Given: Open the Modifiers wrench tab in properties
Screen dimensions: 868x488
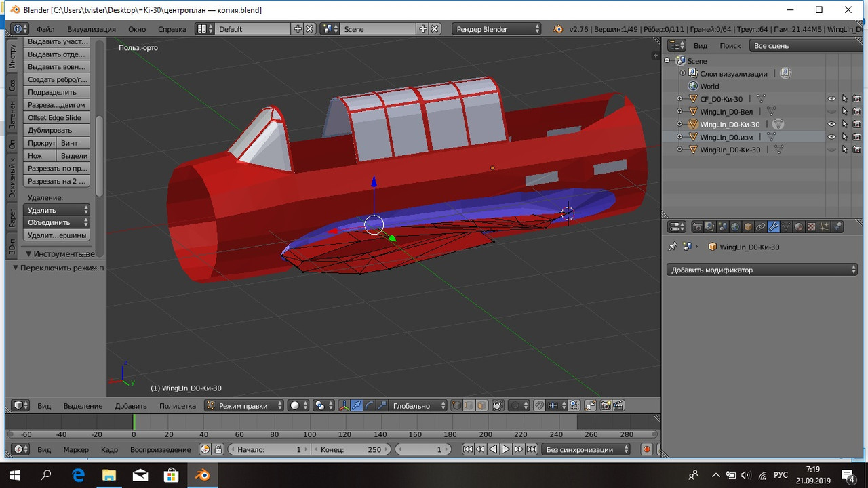Looking at the screenshot, I should coord(773,227).
